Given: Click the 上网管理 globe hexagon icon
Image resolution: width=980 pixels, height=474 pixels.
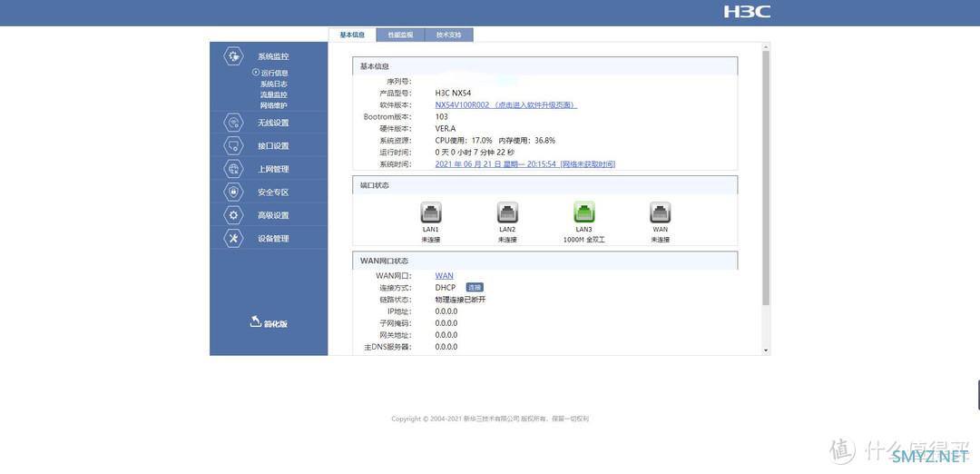Looking at the screenshot, I should tap(233, 169).
